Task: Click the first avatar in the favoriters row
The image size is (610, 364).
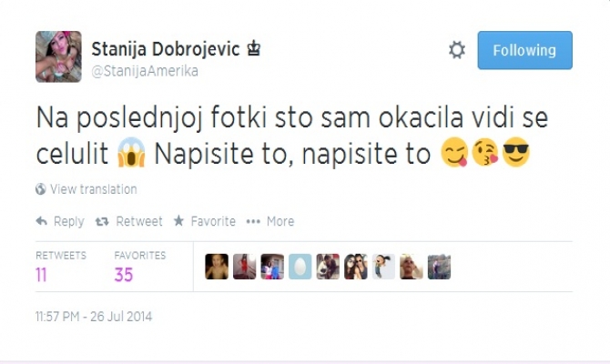Action: pos(217,267)
